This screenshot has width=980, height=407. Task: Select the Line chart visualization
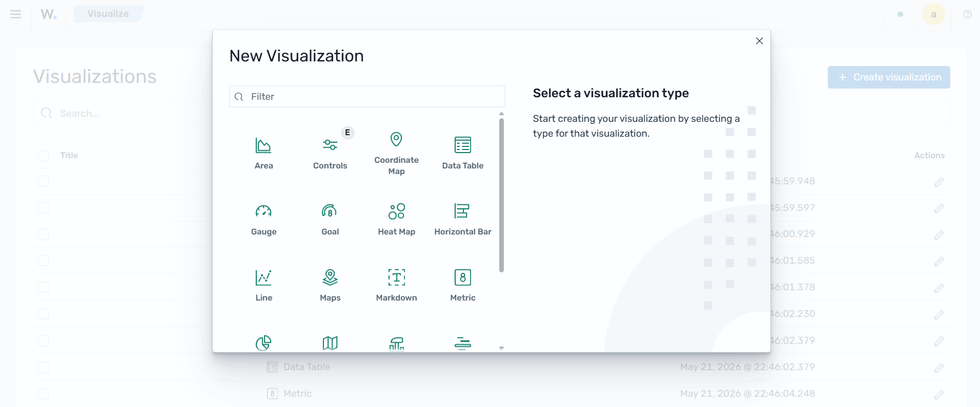point(263,285)
